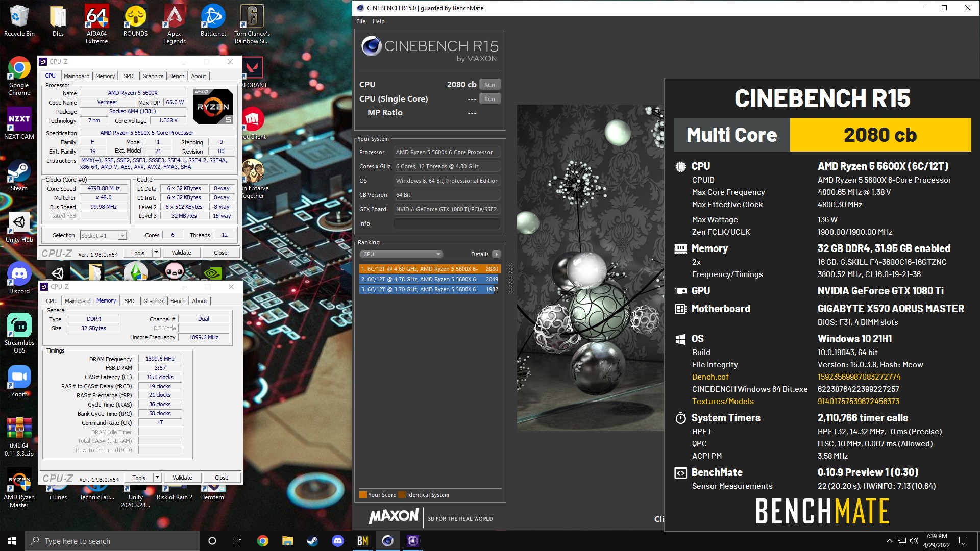Viewport: 980px width, 551px height.
Task: Open Unity Hub desktop shortcut
Action: tap(19, 227)
